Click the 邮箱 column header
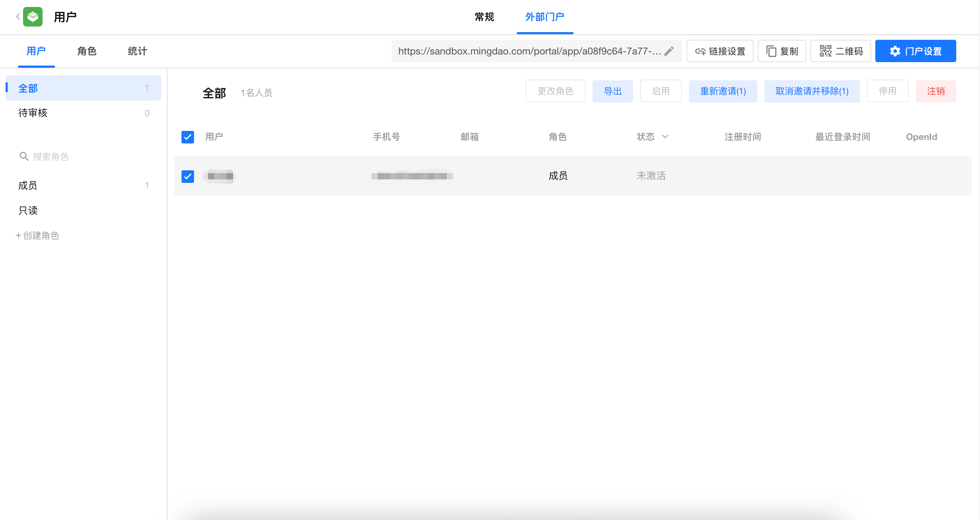Image resolution: width=980 pixels, height=520 pixels. pyautogui.click(x=469, y=136)
